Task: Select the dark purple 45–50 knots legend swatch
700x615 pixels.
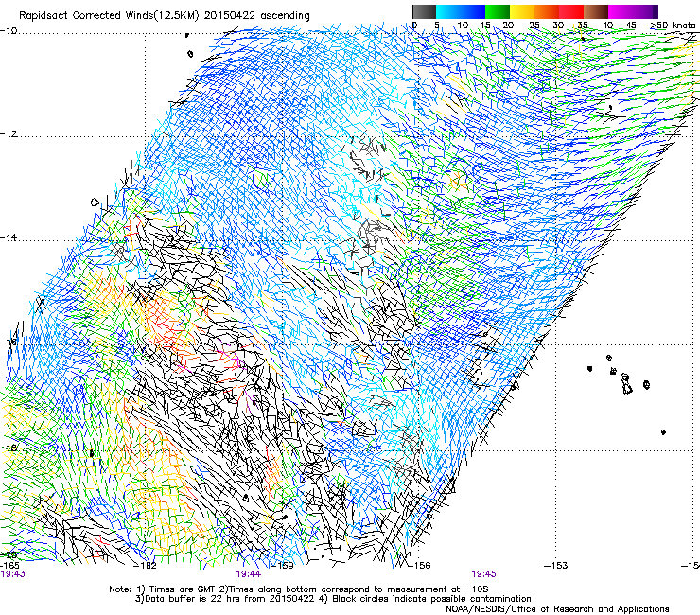Action: point(646,11)
